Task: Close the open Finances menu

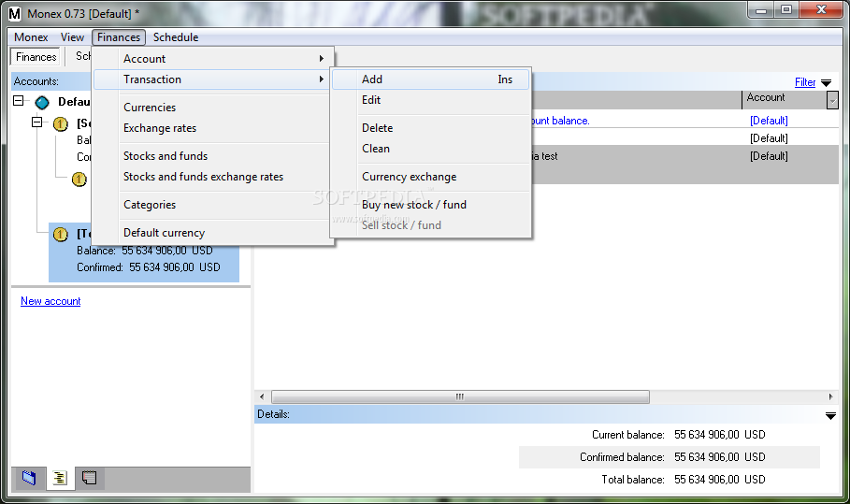Action: click(x=119, y=37)
